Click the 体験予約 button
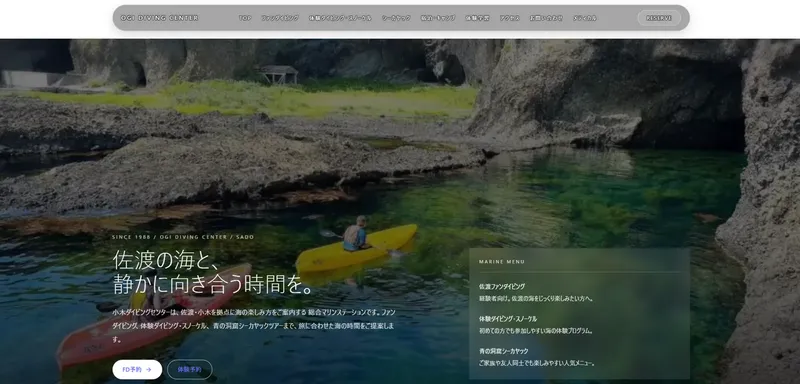The width and height of the screenshot is (800, 384). coord(190,369)
